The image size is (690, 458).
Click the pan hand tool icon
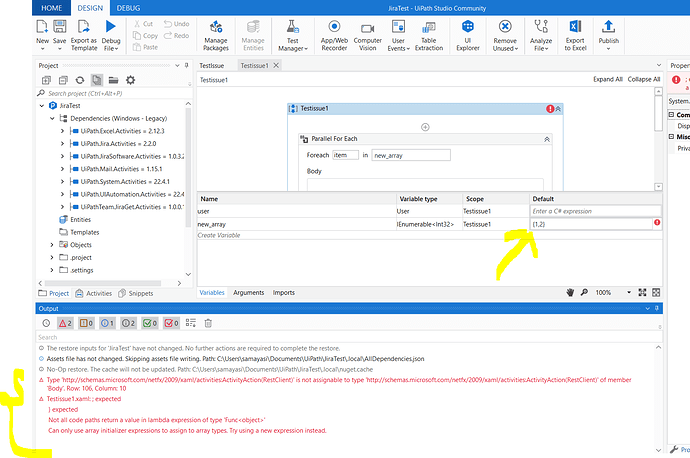point(570,293)
